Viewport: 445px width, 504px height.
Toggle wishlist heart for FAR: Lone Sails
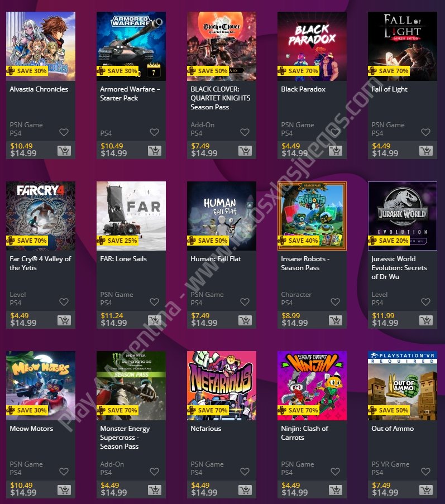pos(154,302)
